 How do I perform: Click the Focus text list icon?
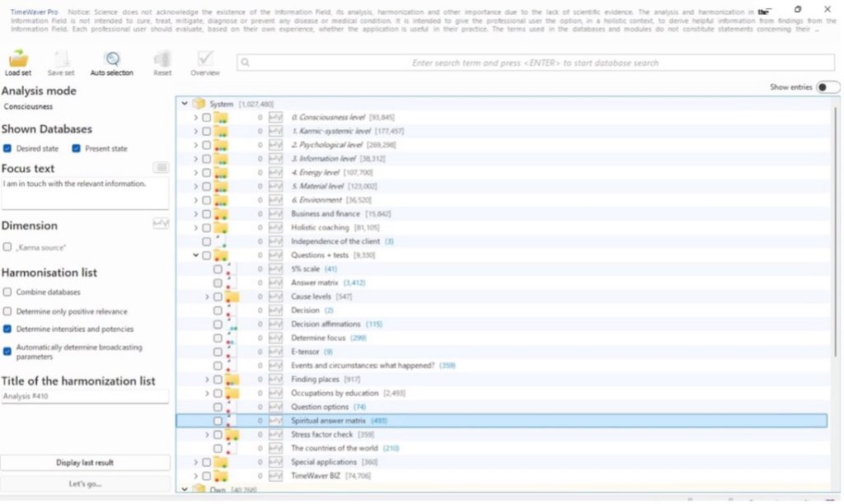pos(161,168)
